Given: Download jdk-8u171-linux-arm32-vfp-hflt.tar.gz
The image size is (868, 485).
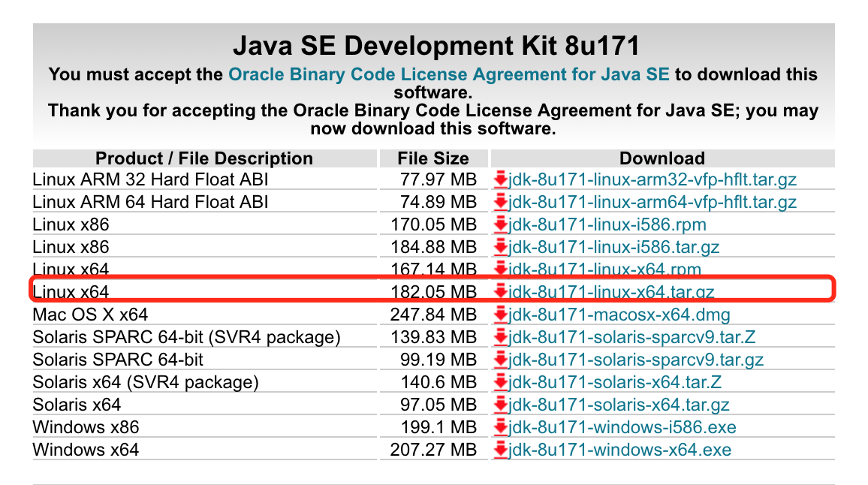Looking at the screenshot, I should pyautogui.click(x=652, y=179).
